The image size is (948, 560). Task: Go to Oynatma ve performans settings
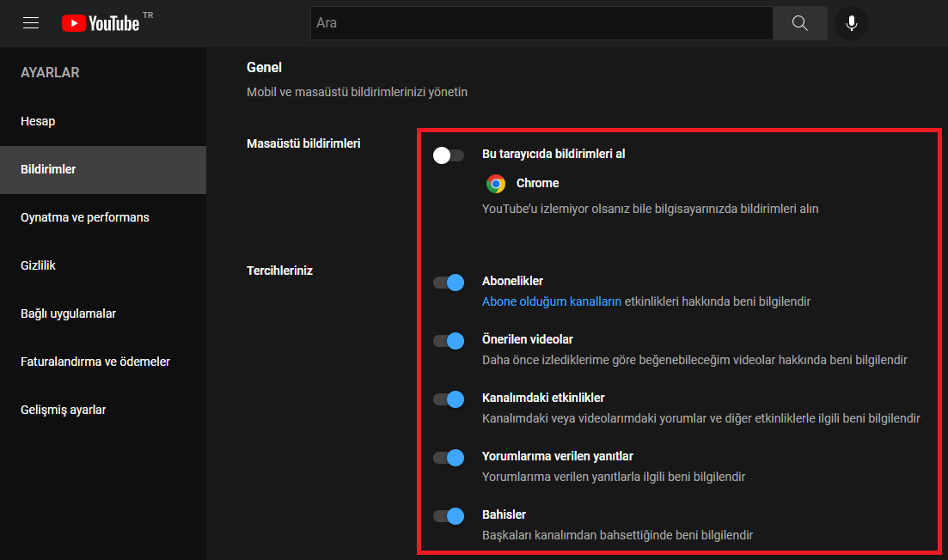tap(85, 217)
